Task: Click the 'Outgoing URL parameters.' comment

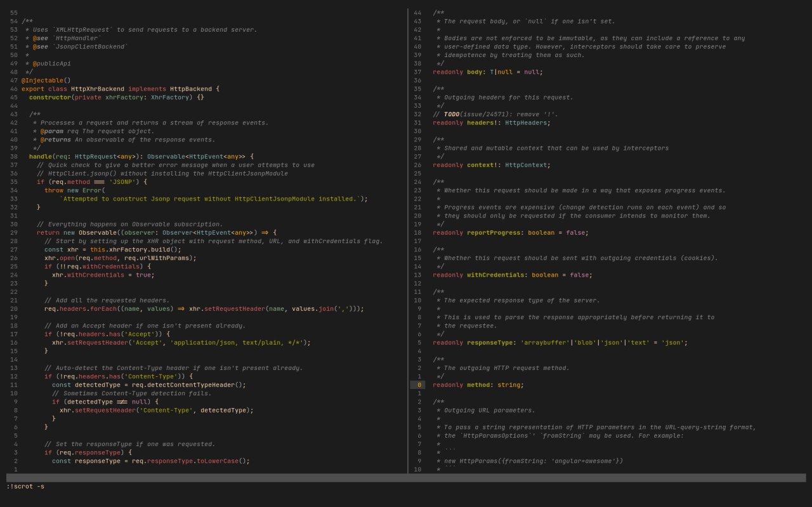Action: tap(490, 410)
